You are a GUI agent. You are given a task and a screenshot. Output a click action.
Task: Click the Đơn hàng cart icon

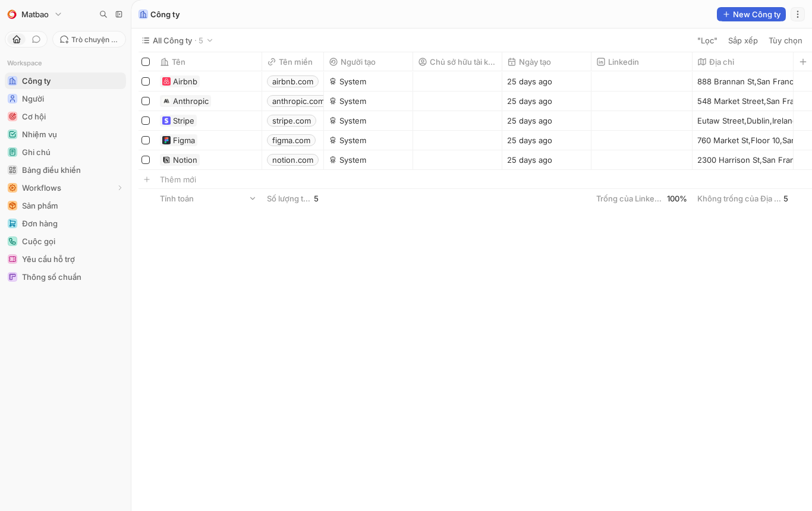(12, 223)
